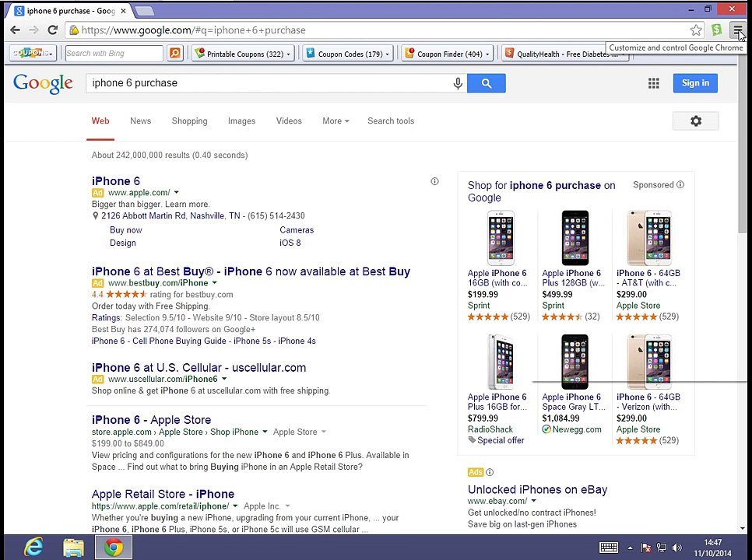This screenshot has height=560, width=752.
Task: Click iPhone 6 Space Gray Newegg thumbnail
Action: tap(575, 362)
